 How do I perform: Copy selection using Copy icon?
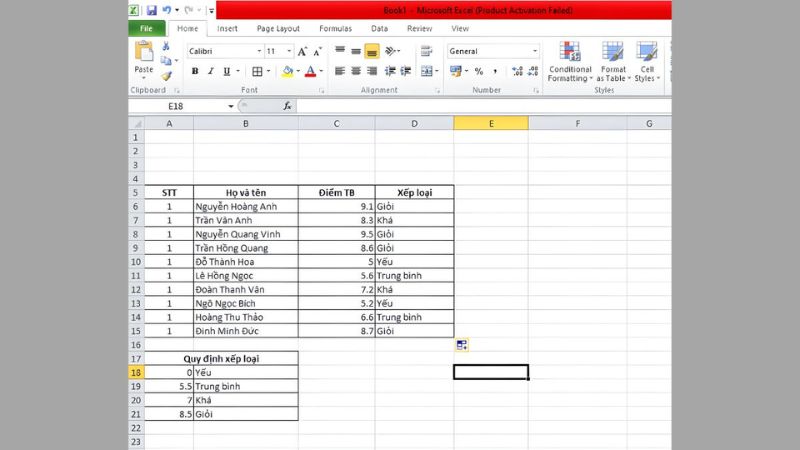[x=166, y=61]
